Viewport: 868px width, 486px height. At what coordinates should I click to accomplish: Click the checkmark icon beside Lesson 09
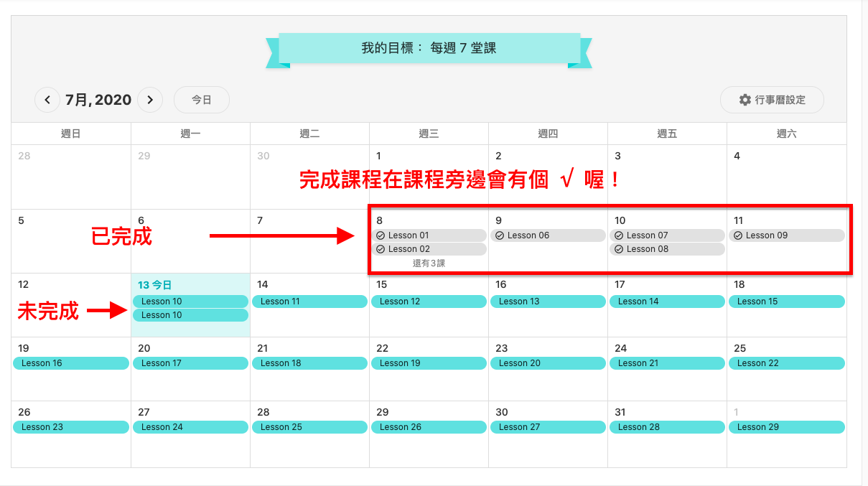coord(738,235)
